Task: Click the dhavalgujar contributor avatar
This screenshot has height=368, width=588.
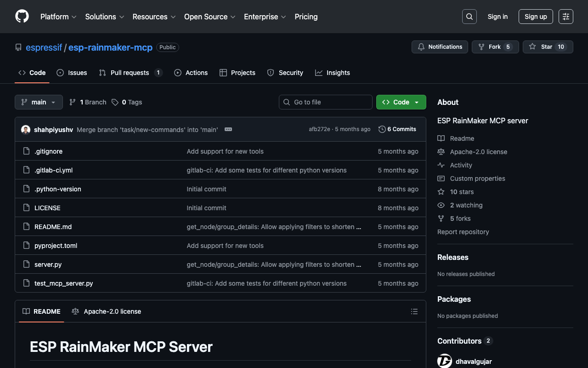Action: coord(445,361)
